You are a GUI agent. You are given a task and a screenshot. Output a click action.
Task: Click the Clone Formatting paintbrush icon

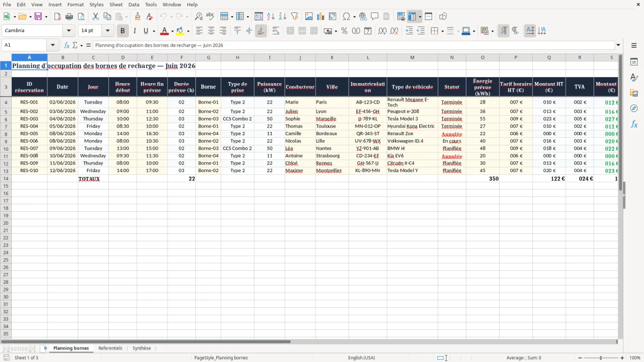coord(138,17)
